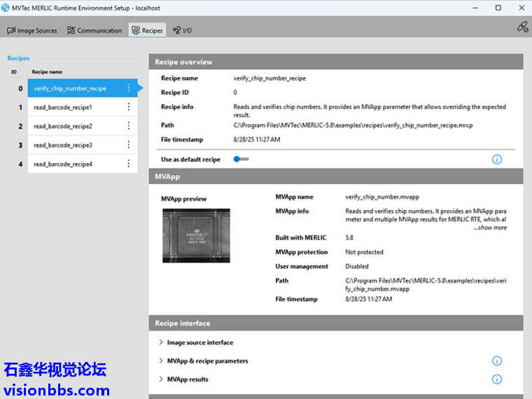Open the I/O tab
The height and width of the screenshot is (399, 532).
tap(183, 30)
